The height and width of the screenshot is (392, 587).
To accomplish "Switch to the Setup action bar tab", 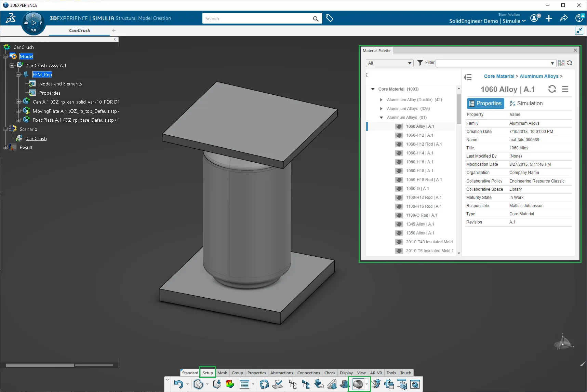I will pyautogui.click(x=208, y=373).
